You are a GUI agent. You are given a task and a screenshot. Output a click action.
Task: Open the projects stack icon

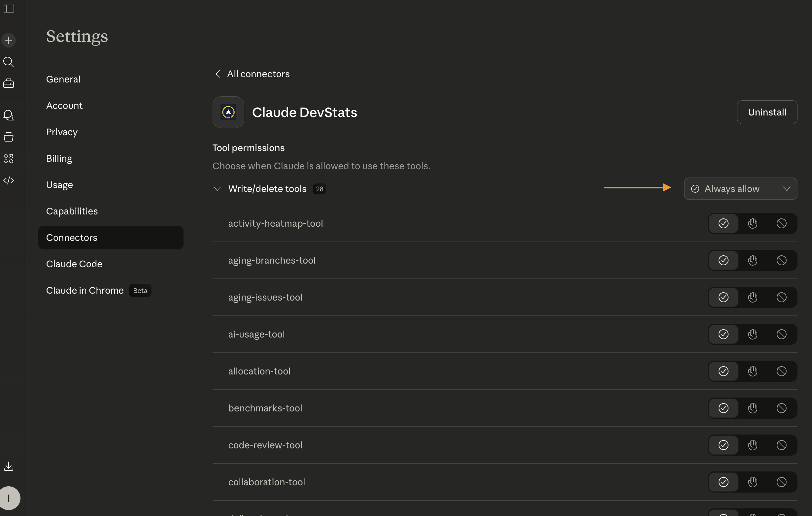click(x=9, y=137)
